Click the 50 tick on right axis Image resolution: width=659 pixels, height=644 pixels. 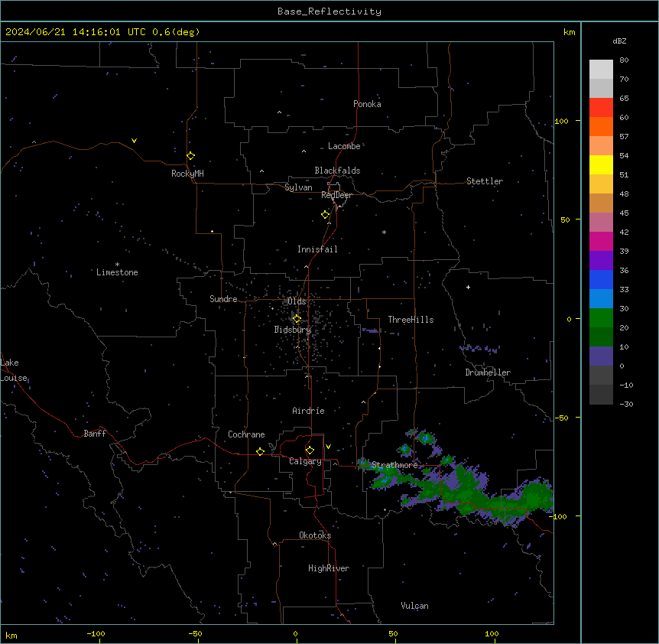pyautogui.click(x=565, y=220)
